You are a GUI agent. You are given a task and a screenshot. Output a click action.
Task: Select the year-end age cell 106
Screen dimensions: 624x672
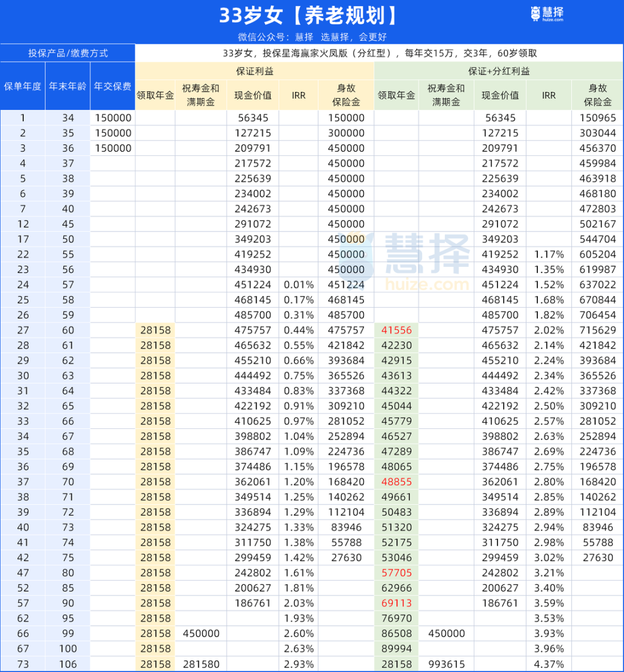click(68, 664)
